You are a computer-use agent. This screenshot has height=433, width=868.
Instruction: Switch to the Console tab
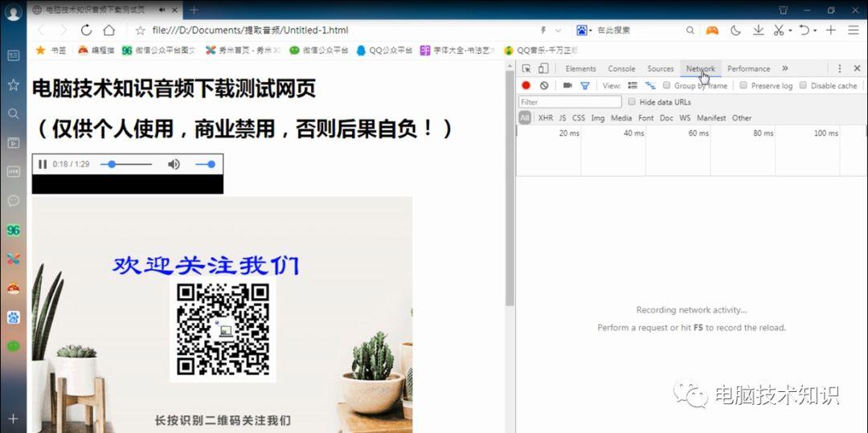pyautogui.click(x=621, y=68)
